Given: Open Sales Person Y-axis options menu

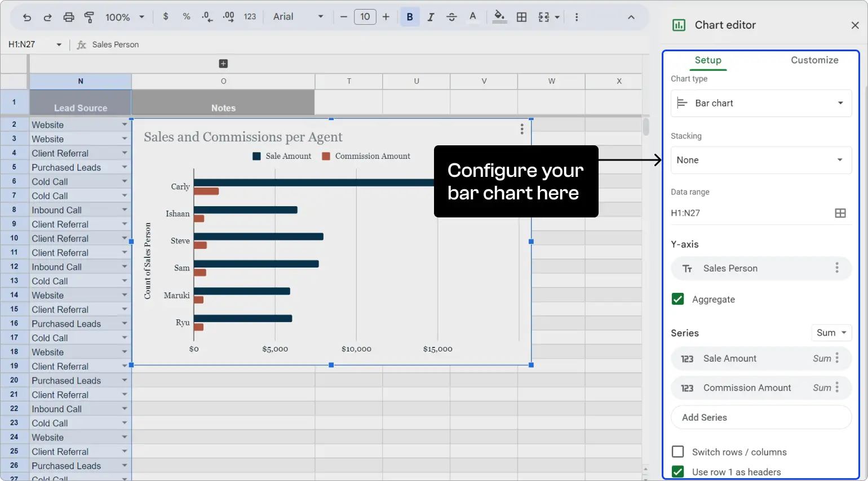Looking at the screenshot, I should (x=837, y=268).
